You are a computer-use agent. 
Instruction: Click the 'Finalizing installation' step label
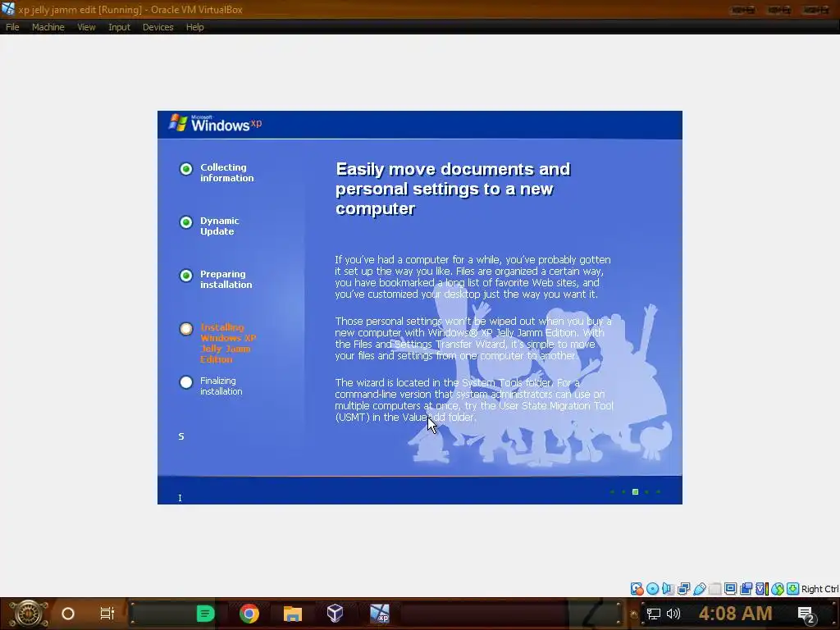click(x=221, y=386)
